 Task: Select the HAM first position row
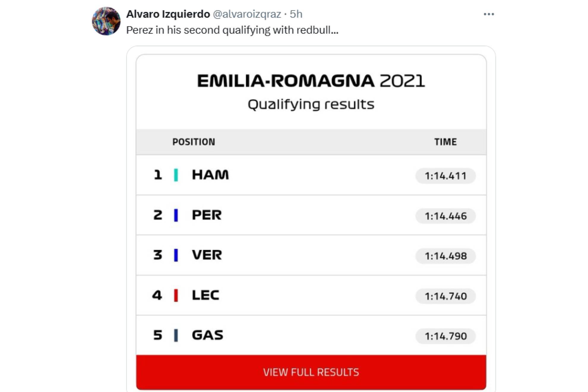pyautogui.click(x=311, y=175)
